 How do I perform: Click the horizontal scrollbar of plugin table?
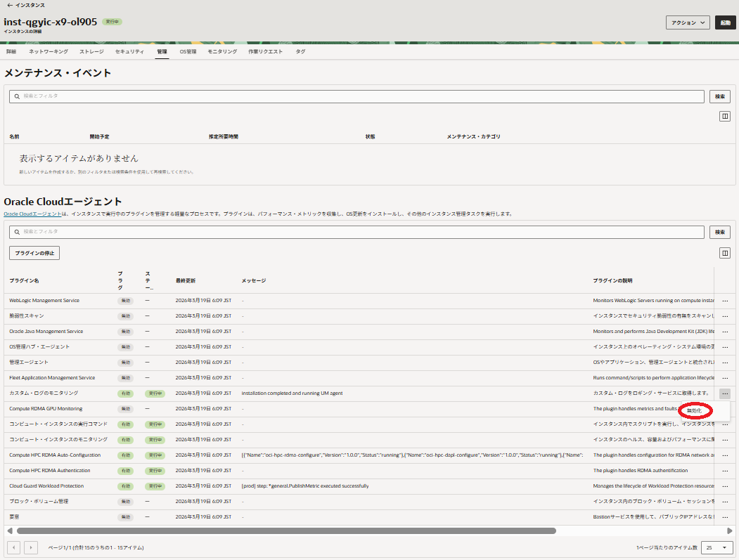pyautogui.click(x=286, y=531)
